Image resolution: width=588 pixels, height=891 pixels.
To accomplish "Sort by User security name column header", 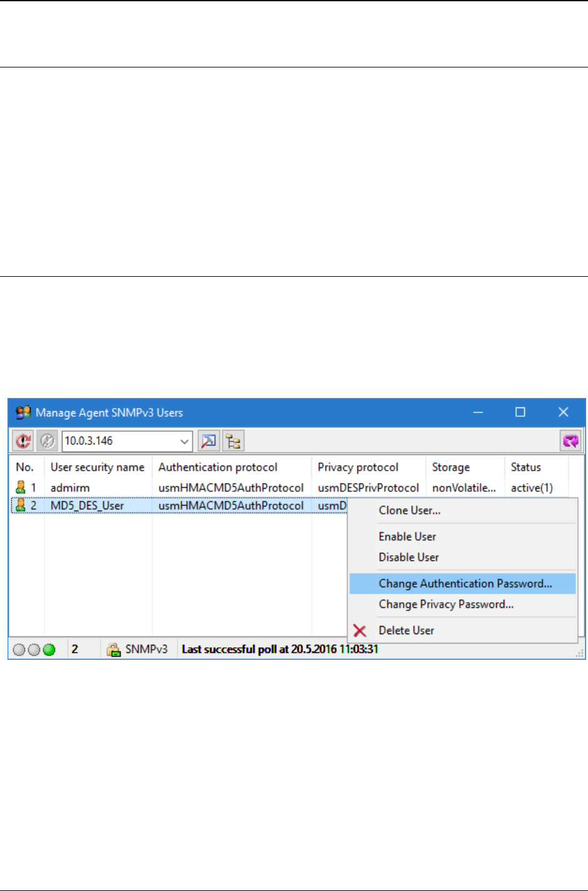I will point(97,467).
